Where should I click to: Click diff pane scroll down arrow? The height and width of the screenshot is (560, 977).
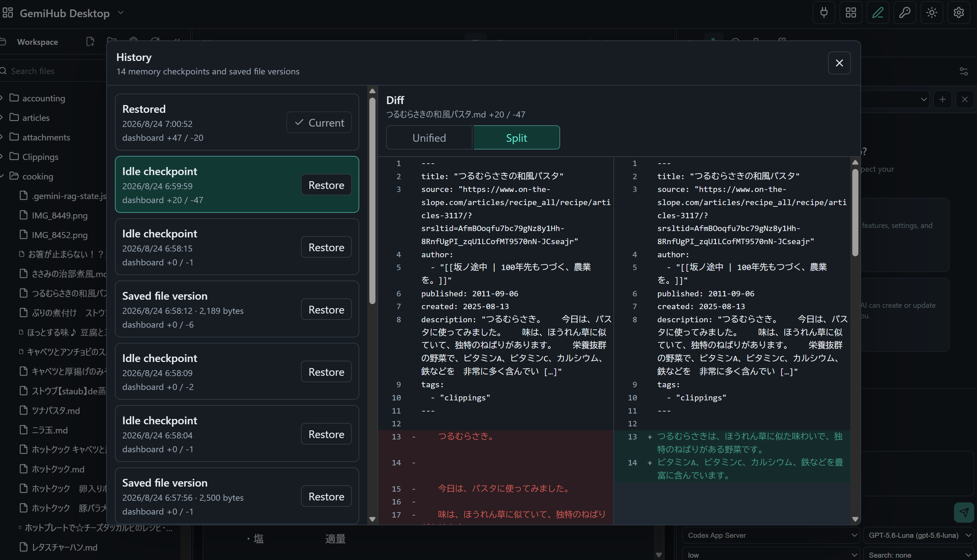855,519
